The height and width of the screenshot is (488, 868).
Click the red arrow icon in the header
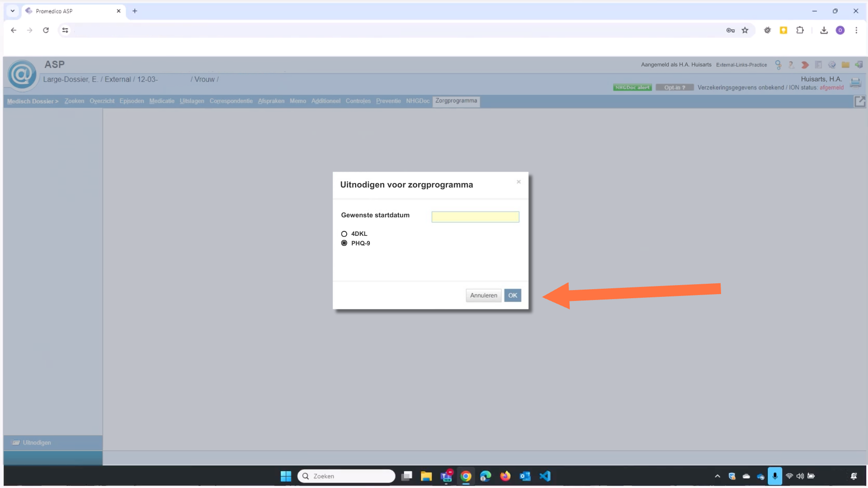tap(805, 65)
